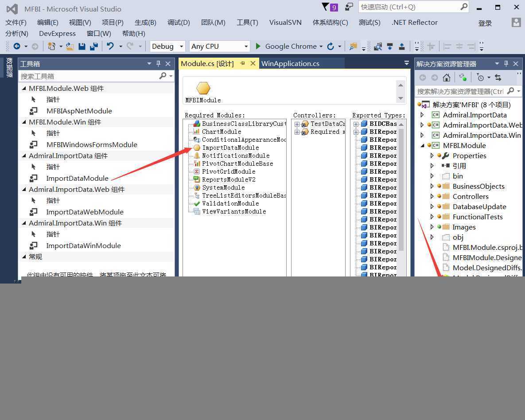This screenshot has width=525, height=420.
Task: Select MFBIAspNetModule in the toolbox
Action: pos(79,111)
